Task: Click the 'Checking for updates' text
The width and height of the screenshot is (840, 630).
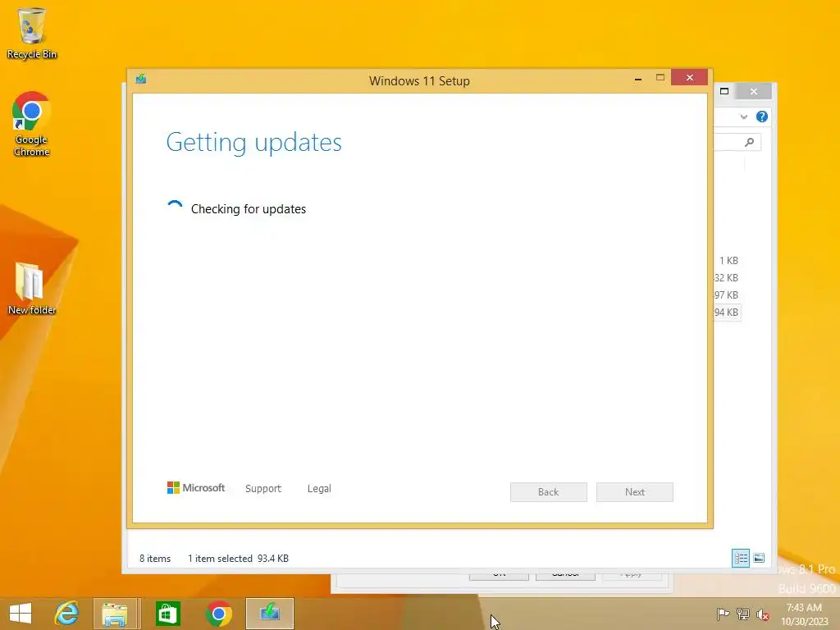Action: point(249,209)
